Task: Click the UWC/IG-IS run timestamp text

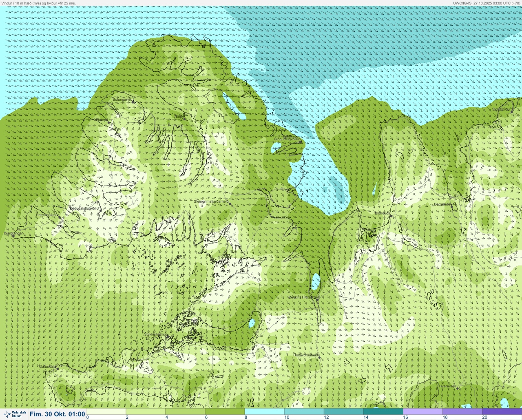Action: pos(487,3)
